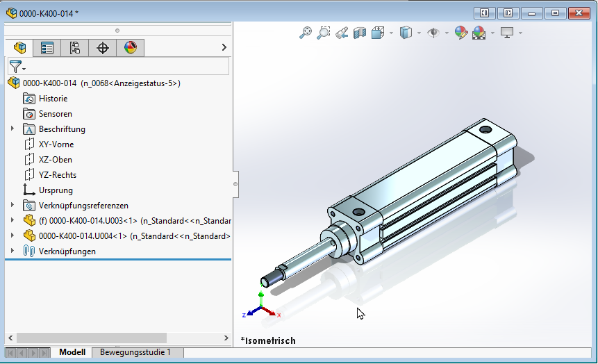Select the Modell tab
Viewport: 598px width, 364px height.
(72, 352)
